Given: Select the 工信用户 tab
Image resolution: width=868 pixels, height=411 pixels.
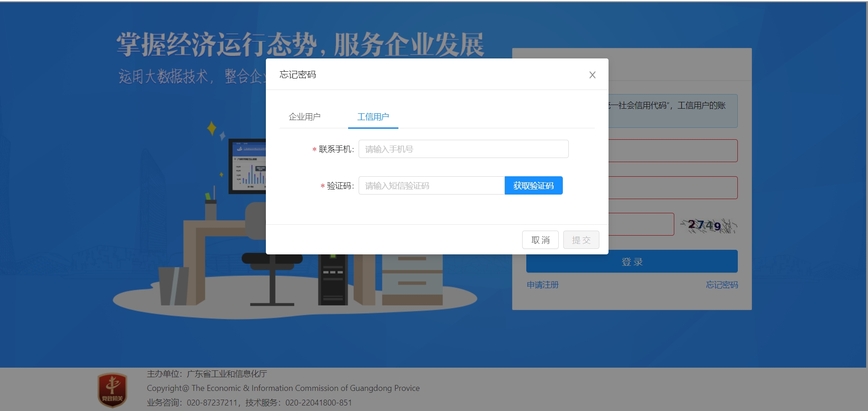Looking at the screenshot, I should tap(373, 117).
